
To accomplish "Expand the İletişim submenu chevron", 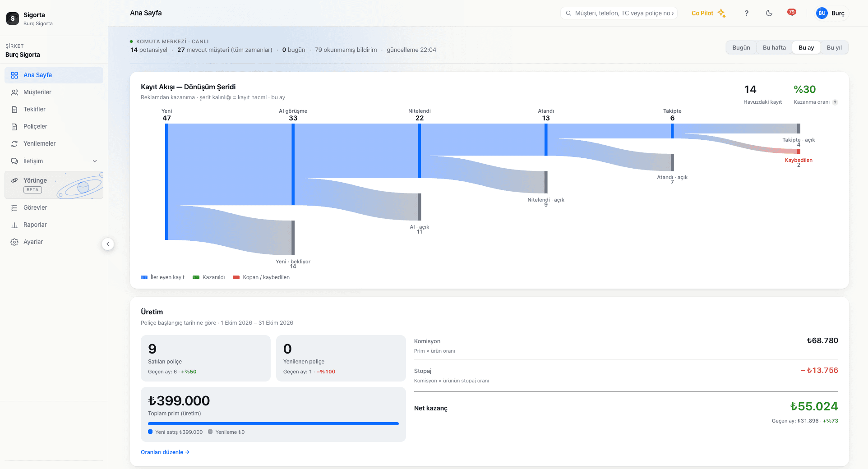I will [x=95, y=161].
